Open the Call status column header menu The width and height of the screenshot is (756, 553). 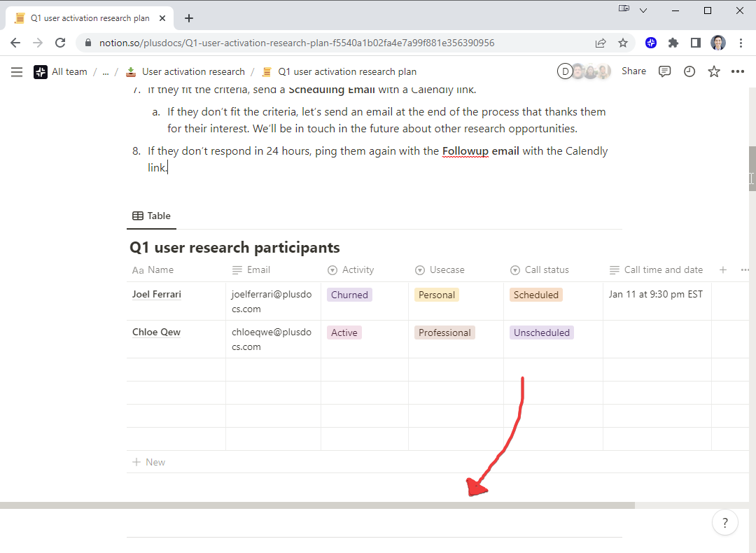tap(547, 270)
